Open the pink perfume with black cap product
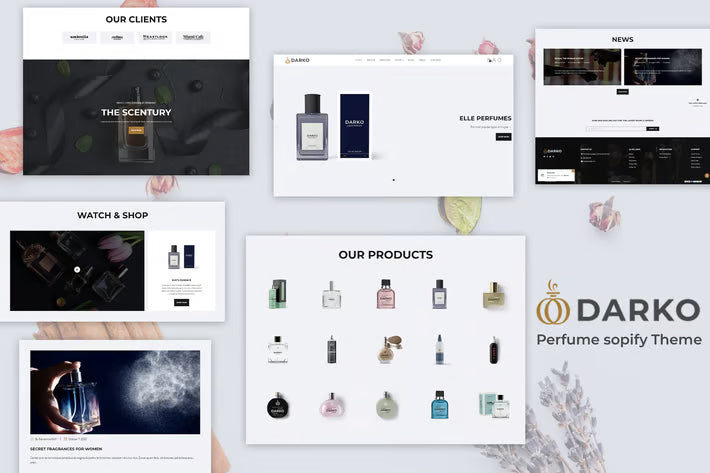 pyautogui.click(x=386, y=294)
